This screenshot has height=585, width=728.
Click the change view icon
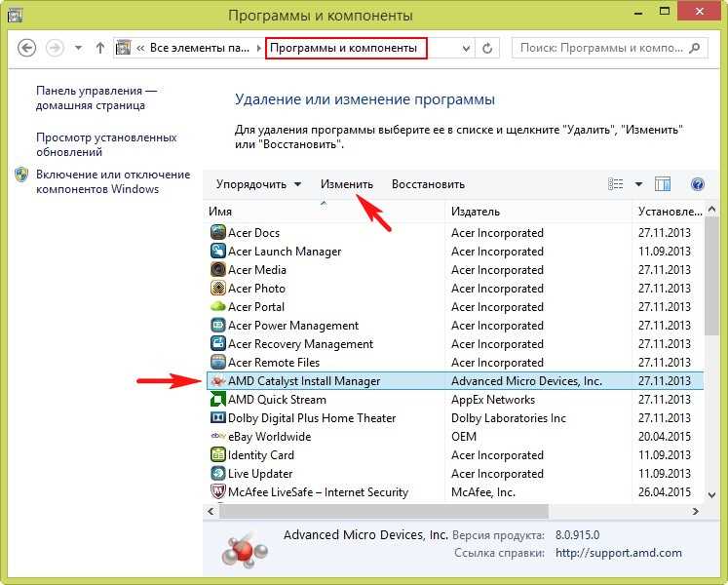click(x=616, y=184)
